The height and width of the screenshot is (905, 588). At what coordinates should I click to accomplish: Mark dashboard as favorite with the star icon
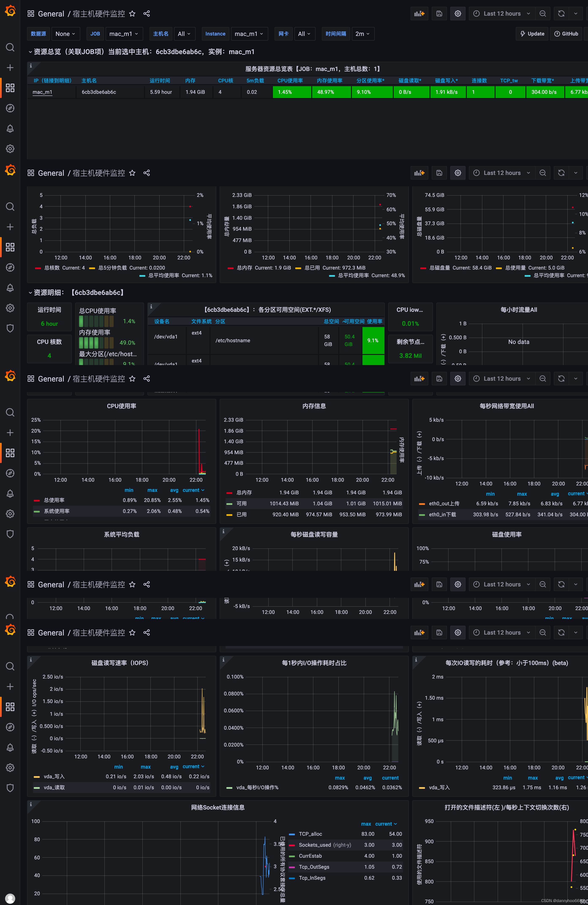coord(132,14)
